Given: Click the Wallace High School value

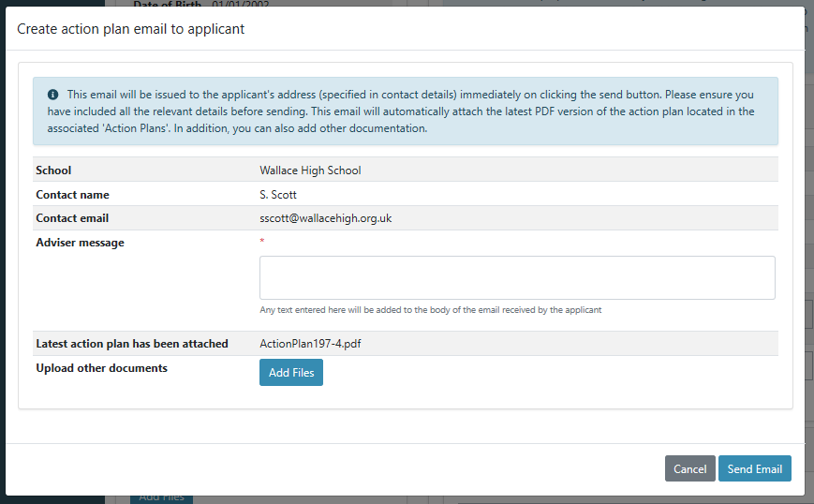Looking at the screenshot, I should click(x=310, y=170).
